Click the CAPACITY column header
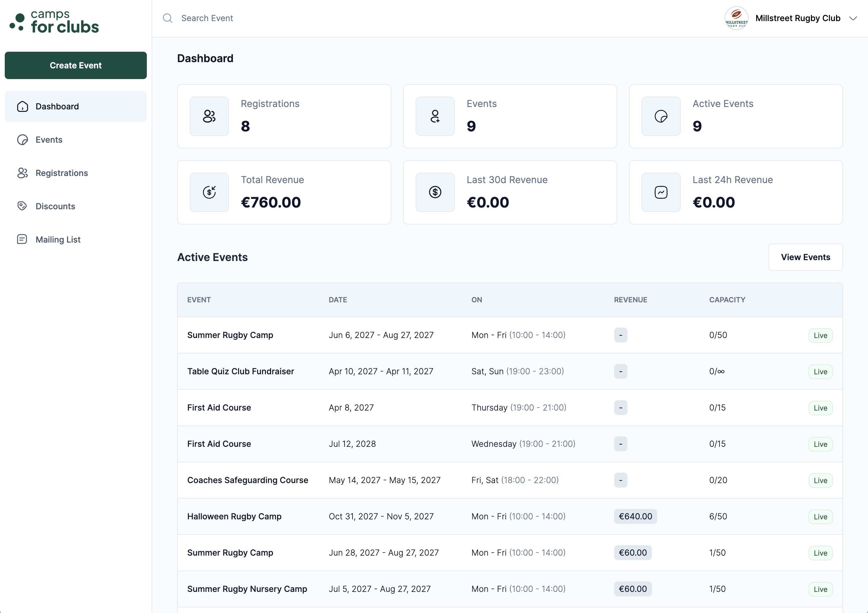 (727, 300)
